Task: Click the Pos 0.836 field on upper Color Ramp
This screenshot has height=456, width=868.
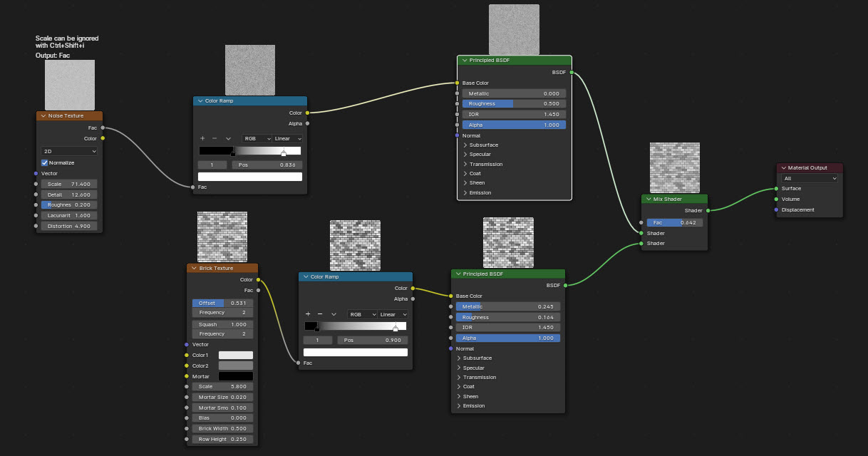Action: pyautogui.click(x=267, y=165)
